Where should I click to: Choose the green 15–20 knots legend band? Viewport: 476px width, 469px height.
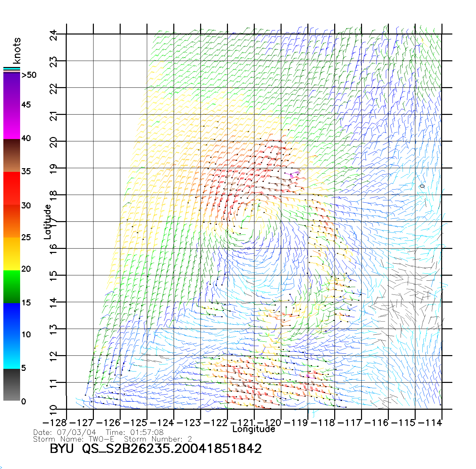tap(11, 286)
